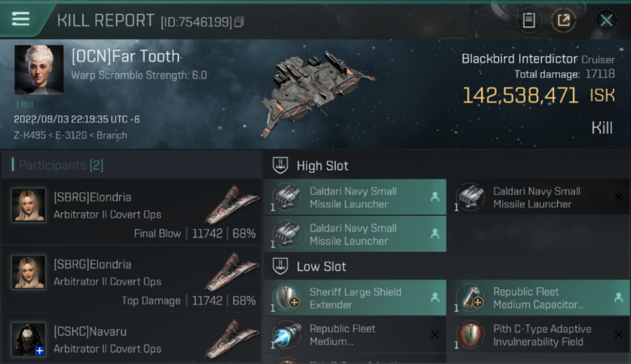Open Navaru's pilot portrait
631x364 pixels.
click(29, 339)
